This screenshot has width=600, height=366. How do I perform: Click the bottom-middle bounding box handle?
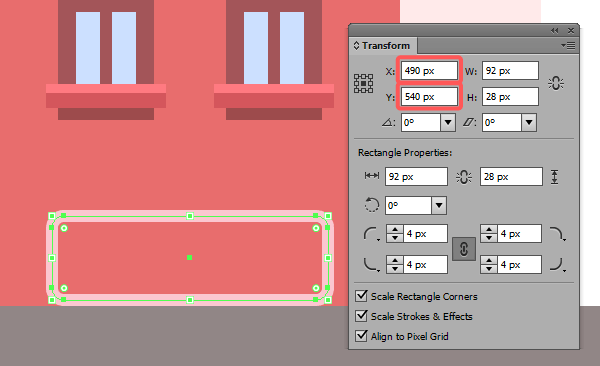pyautogui.click(x=190, y=300)
